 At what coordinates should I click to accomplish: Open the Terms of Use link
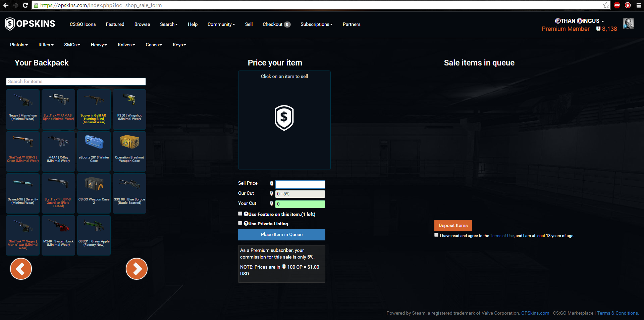[x=502, y=236]
